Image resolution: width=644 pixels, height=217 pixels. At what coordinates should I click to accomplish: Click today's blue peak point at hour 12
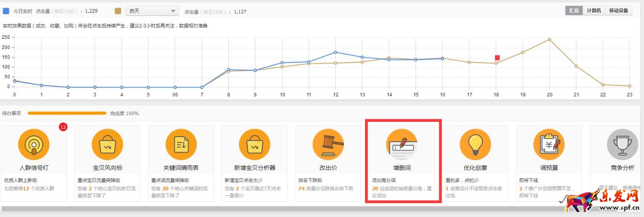pos(335,52)
